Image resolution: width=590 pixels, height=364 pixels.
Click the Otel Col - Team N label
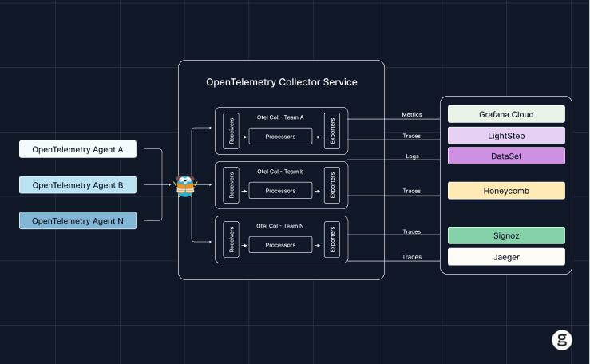pyautogui.click(x=280, y=226)
